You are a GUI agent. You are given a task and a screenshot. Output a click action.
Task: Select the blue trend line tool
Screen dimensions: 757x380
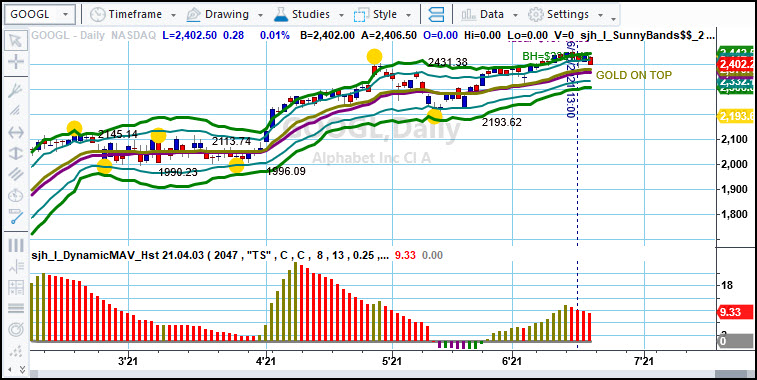click(15, 217)
